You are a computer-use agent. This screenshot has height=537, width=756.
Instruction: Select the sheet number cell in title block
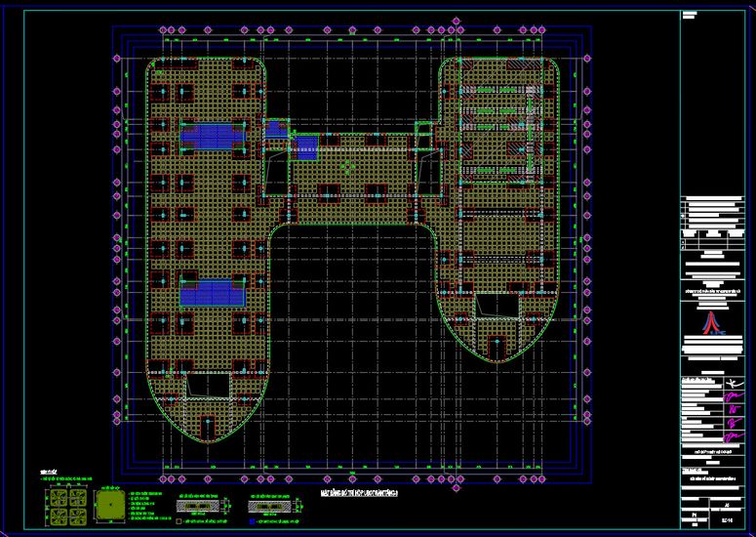point(727,520)
